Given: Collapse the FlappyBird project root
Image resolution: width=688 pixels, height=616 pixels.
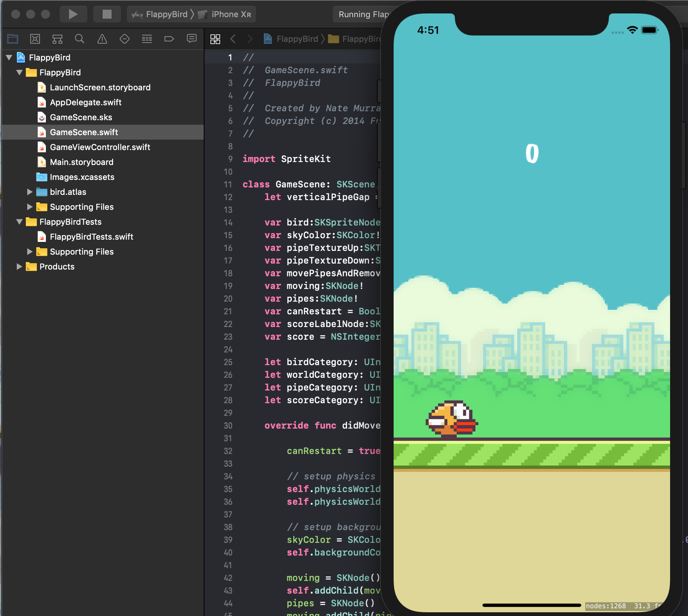Looking at the screenshot, I should coord(9,57).
